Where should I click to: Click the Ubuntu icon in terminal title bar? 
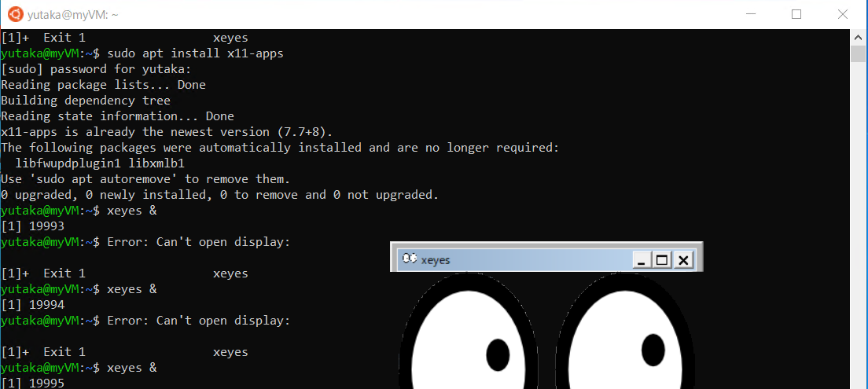(x=17, y=14)
